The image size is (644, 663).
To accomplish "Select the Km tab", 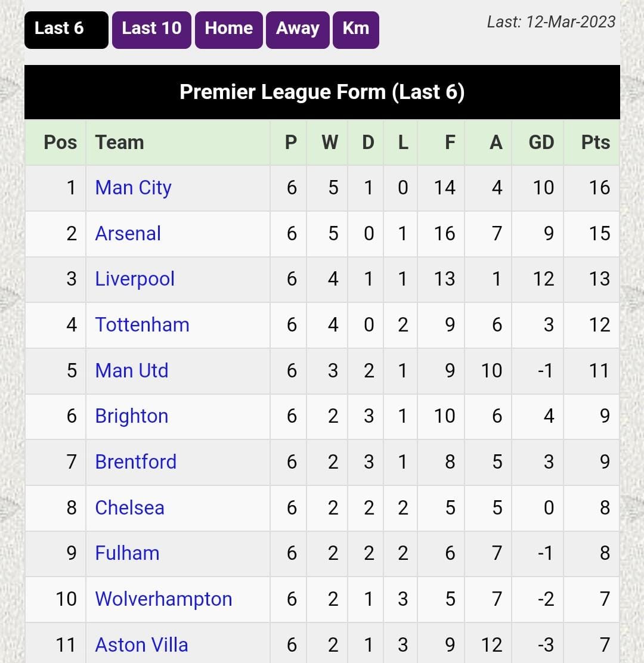I will pos(356,30).
